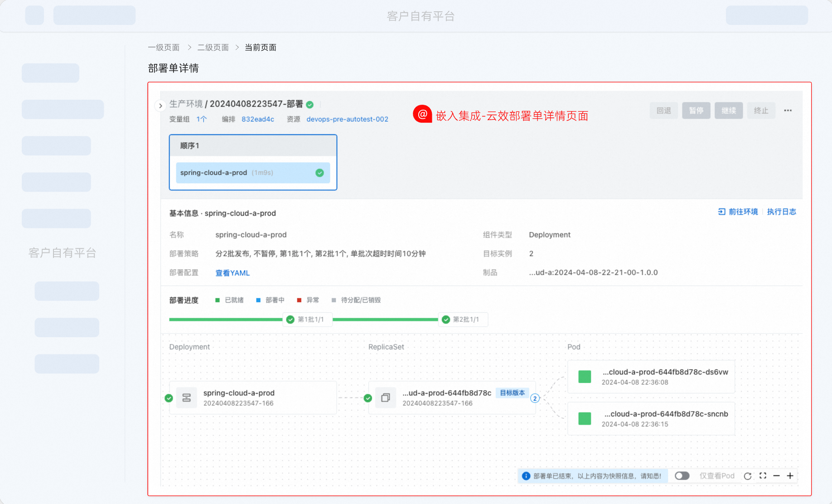Select batch marker 第2批1/1
The width and height of the screenshot is (832, 504).
463,320
